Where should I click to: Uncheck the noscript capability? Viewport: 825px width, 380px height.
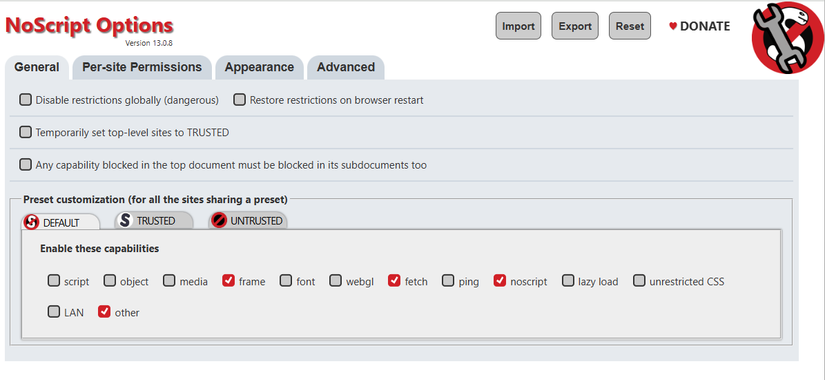(x=500, y=281)
